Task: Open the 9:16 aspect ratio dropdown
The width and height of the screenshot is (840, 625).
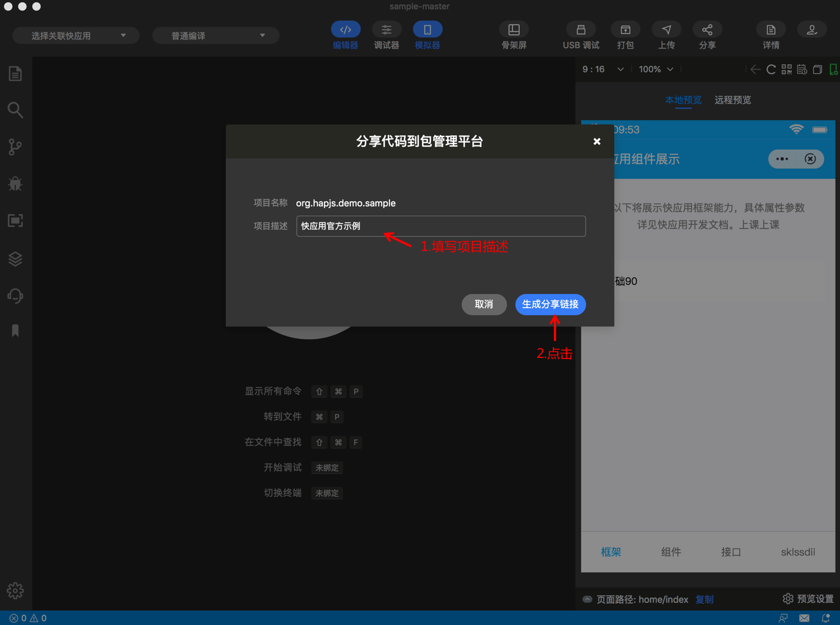Action: [x=602, y=69]
